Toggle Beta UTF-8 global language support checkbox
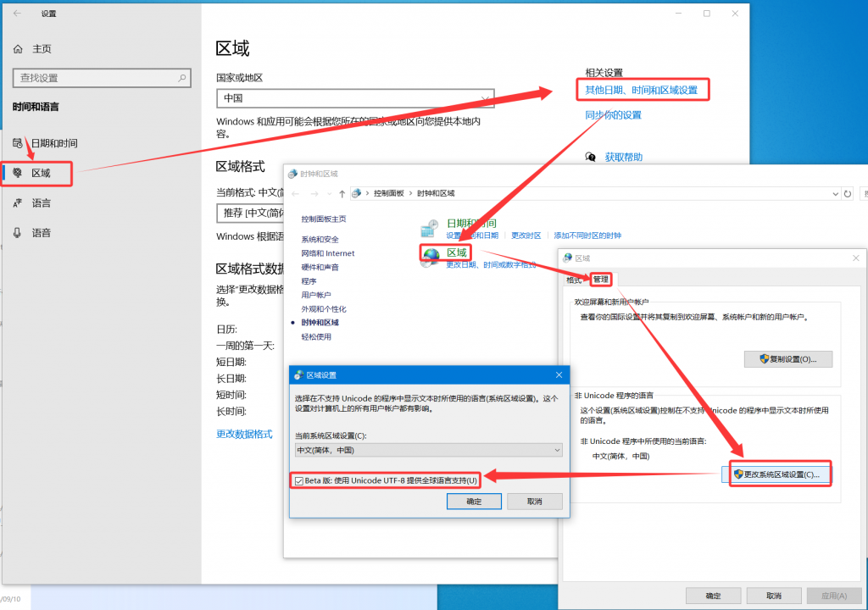The height and width of the screenshot is (610, 868). coord(299,481)
